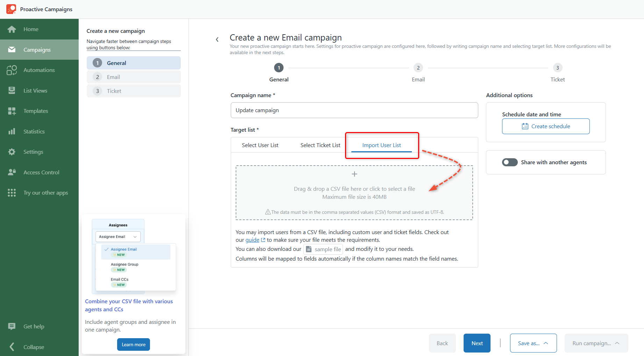Open Combine your CSV file article link
644x356 pixels.
(x=129, y=305)
